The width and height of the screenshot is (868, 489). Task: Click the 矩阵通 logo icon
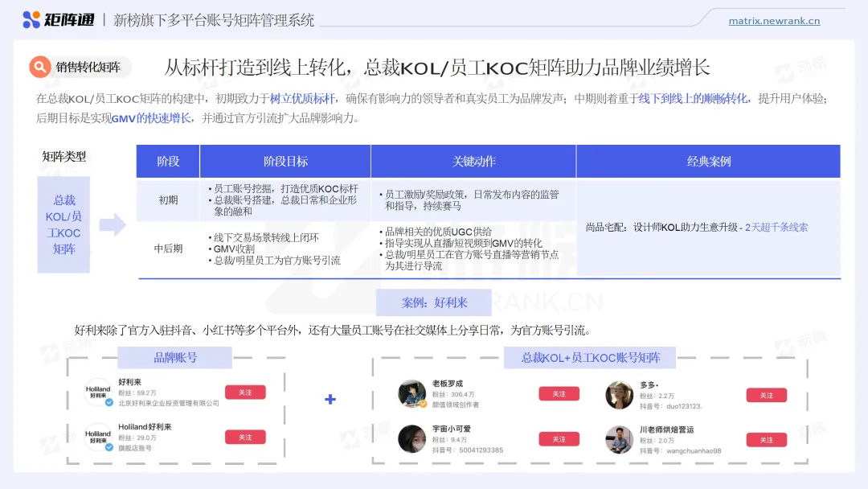[31, 20]
